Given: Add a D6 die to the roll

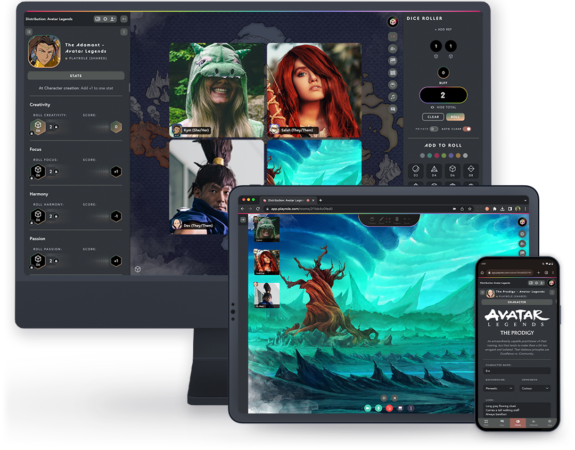Looking at the screenshot, I should pyautogui.click(x=453, y=171).
